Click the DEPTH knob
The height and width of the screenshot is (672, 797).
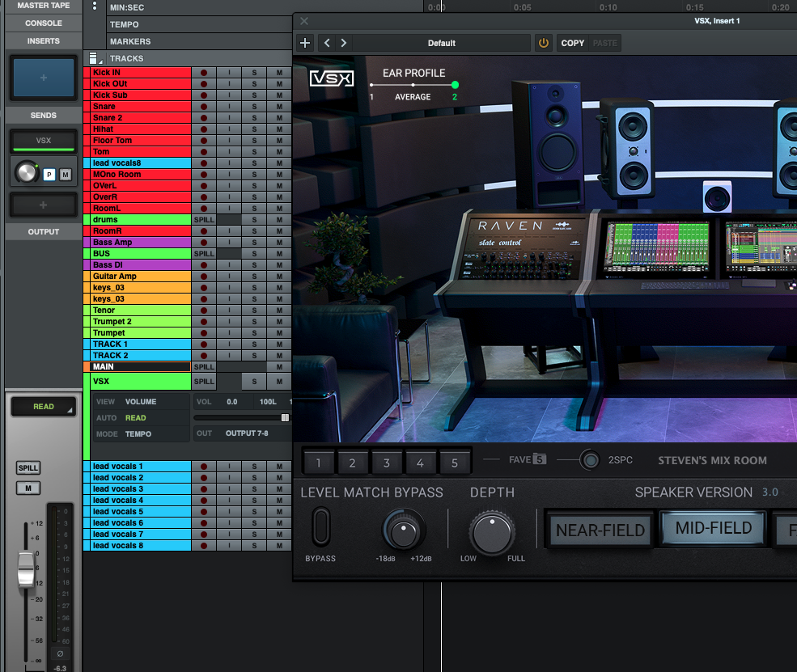(491, 534)
